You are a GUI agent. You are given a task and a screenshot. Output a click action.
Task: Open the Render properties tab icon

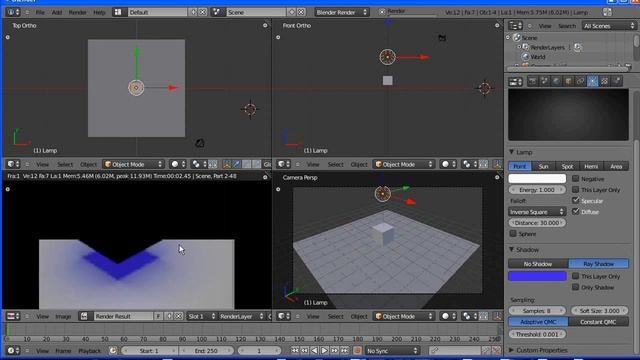(532, 81)
